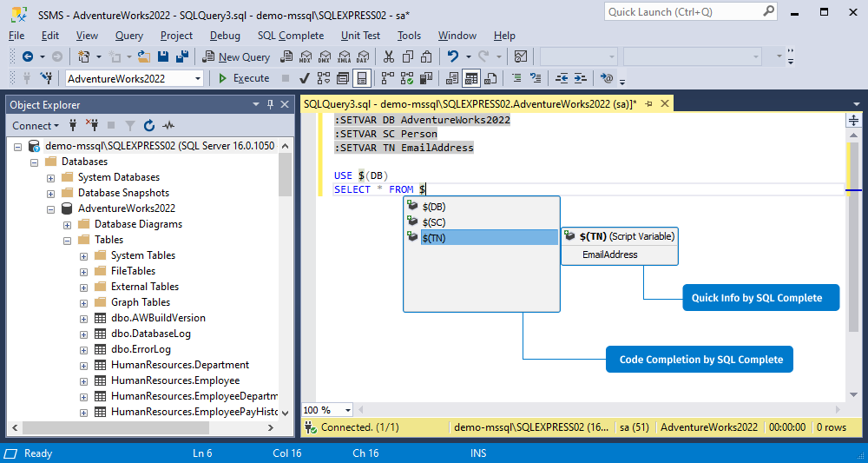868x463 pixels.
Task: Toggle Include Actual Execution Plan
Action: (389, 78)
